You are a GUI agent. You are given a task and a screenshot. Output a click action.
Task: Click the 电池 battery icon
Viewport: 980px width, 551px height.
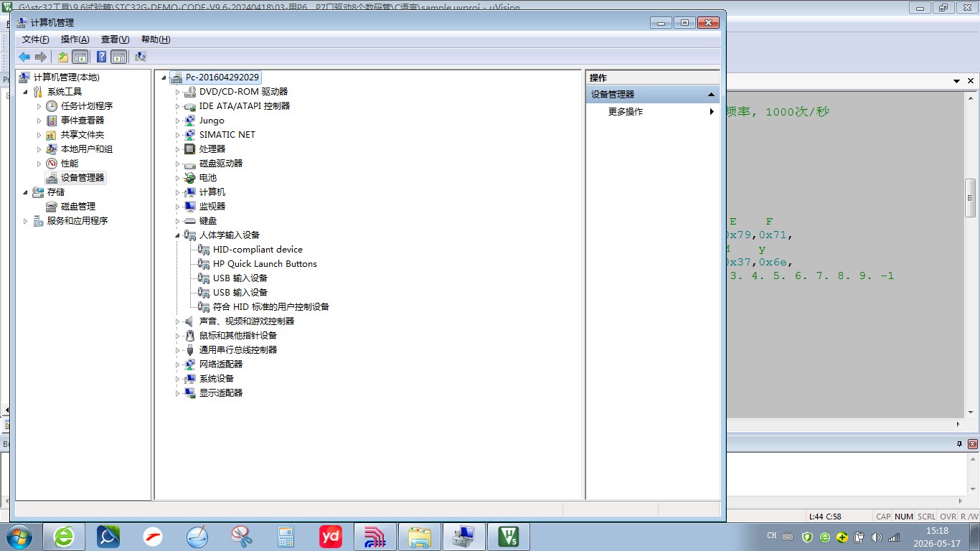tap(190, 178)
